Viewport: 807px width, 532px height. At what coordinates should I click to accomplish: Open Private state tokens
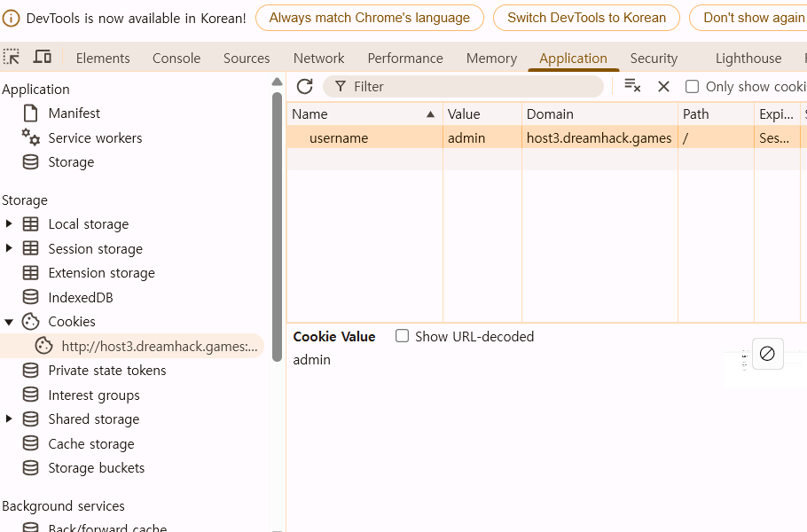pyautogui.click(x=107, y=371)
